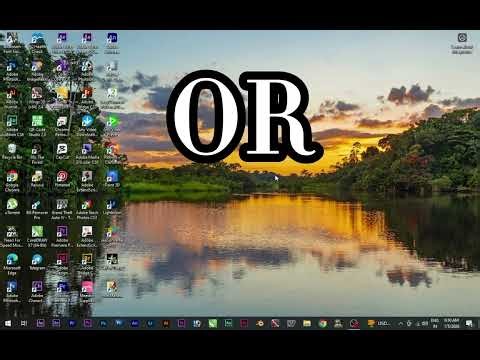
Task: Launch Grand Theft Auto IV shortcut
Action: tap(62, 209)
